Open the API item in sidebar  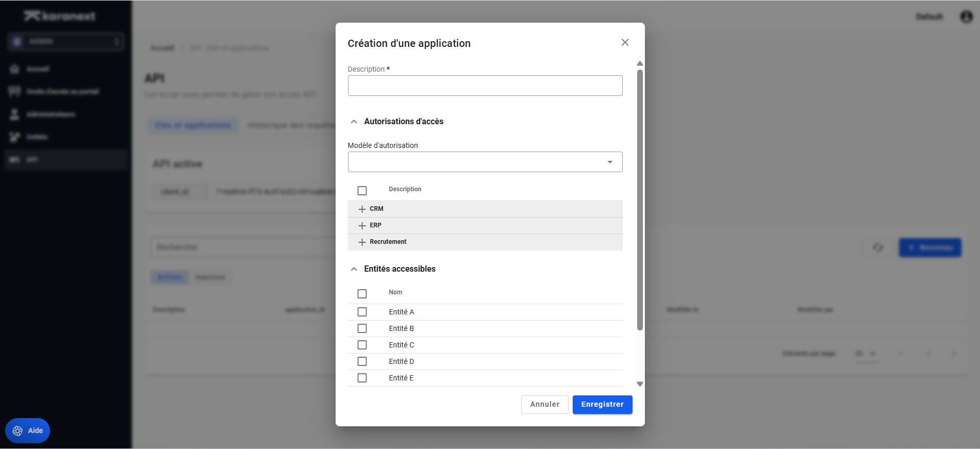tap(65, 160)
